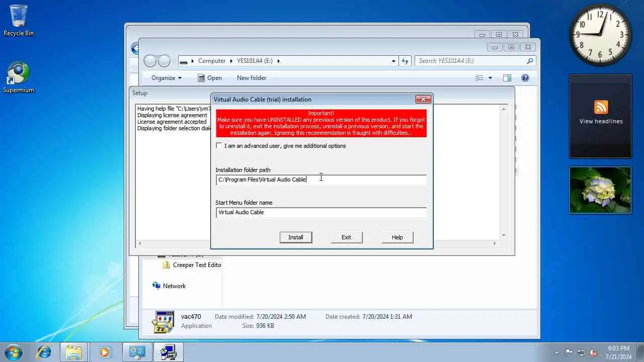Click the Explorer help icon
Image resolution: width=644 pixels, height=362 pixels.
pyautogui.click(x=525, y=78)
